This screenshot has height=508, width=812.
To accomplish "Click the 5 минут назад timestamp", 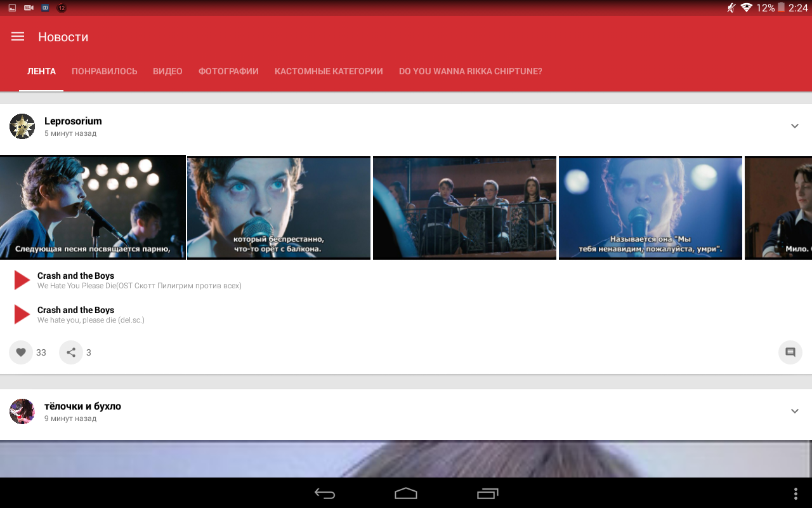I will [x=70, y=134].
